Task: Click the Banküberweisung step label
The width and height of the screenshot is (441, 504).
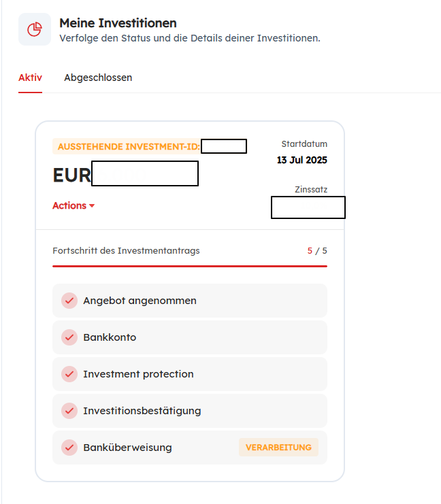Action: [127, 448]
